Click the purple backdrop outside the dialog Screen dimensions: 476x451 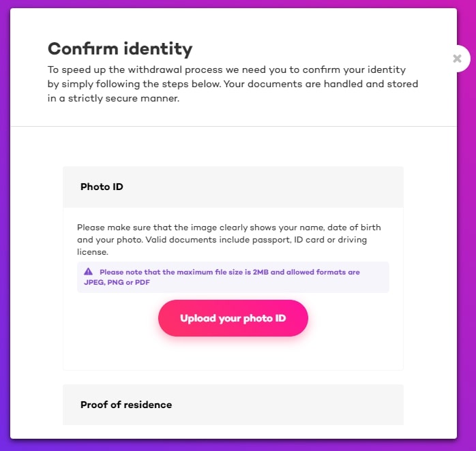pos(5,226)
